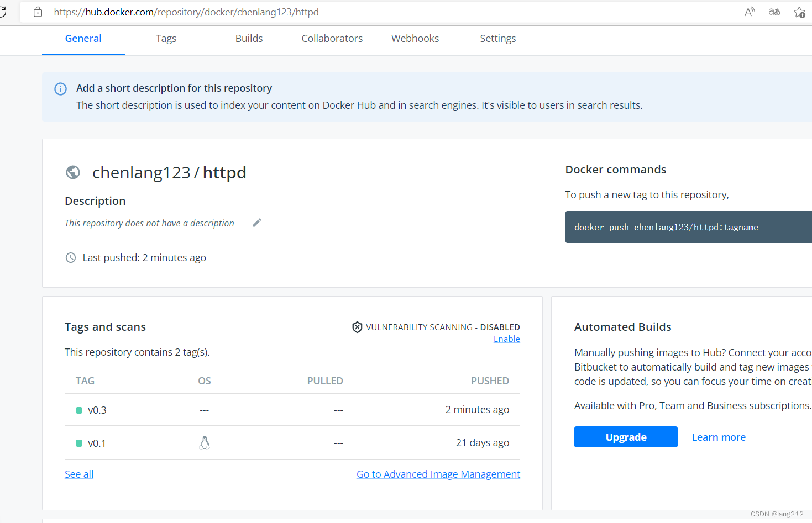Image resolution: width=812 pixels, height=523 pixels.
Task: Click the chenlang123 / httpd repository title
Action: pyautogui.click(x=169, y=172)
